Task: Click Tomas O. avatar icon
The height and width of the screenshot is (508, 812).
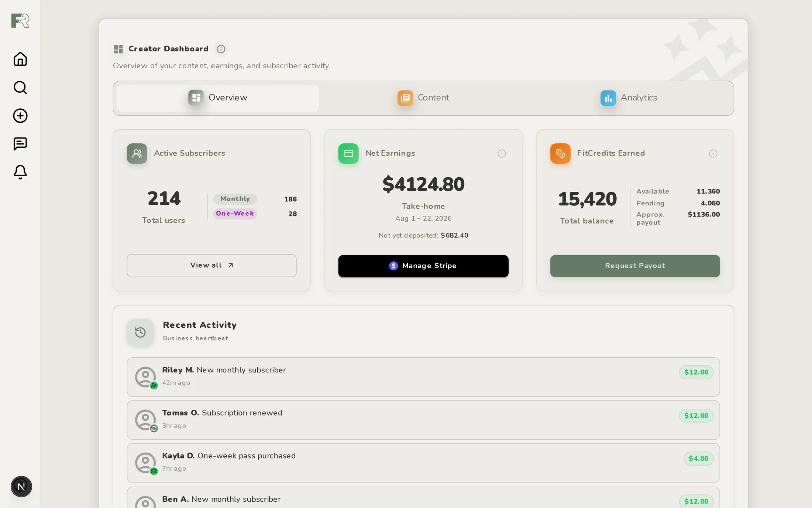Action: pos(145,420)
